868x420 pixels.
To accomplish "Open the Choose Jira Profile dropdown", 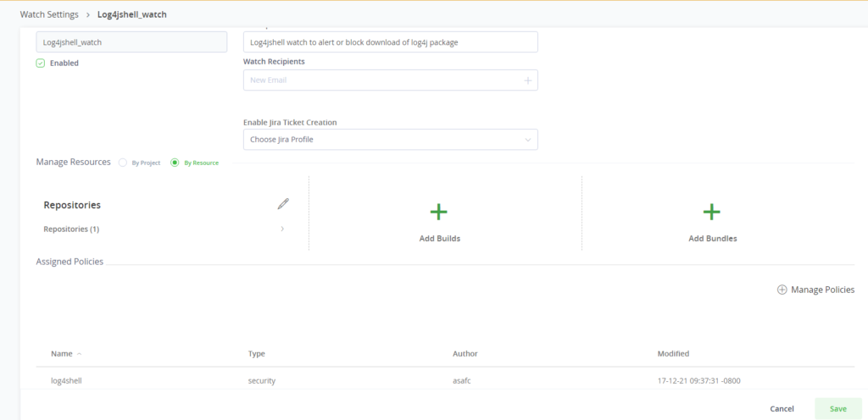I will pos(390,140).
